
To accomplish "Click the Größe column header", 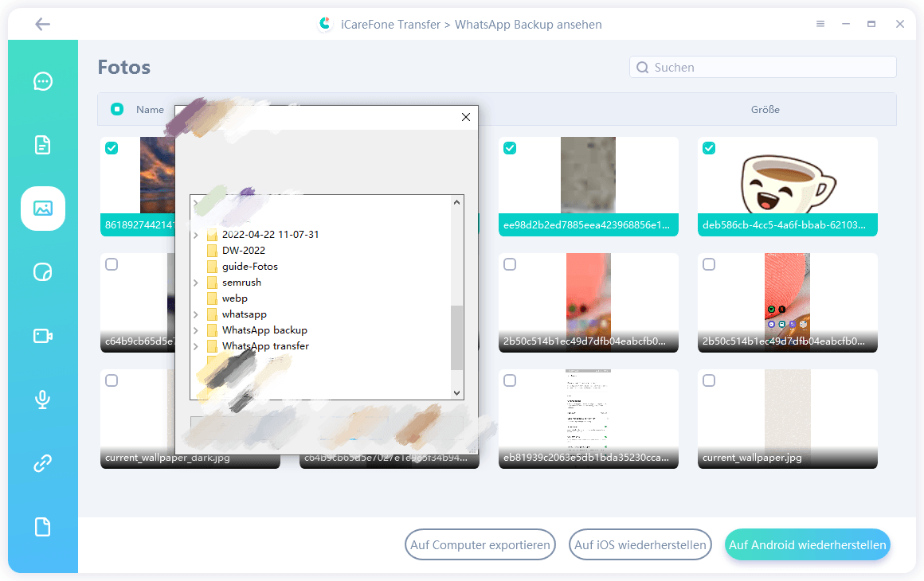I will [765, 110].
